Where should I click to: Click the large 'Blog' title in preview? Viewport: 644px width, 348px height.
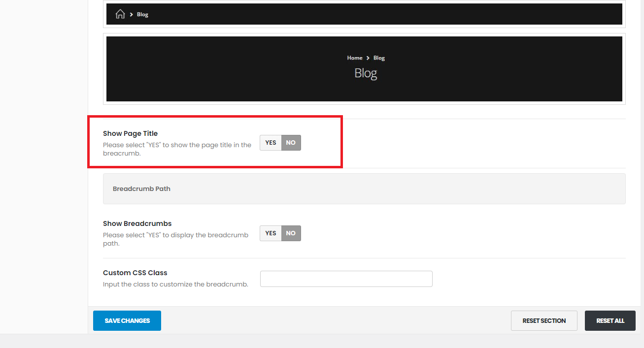click(x=366, y=73)
